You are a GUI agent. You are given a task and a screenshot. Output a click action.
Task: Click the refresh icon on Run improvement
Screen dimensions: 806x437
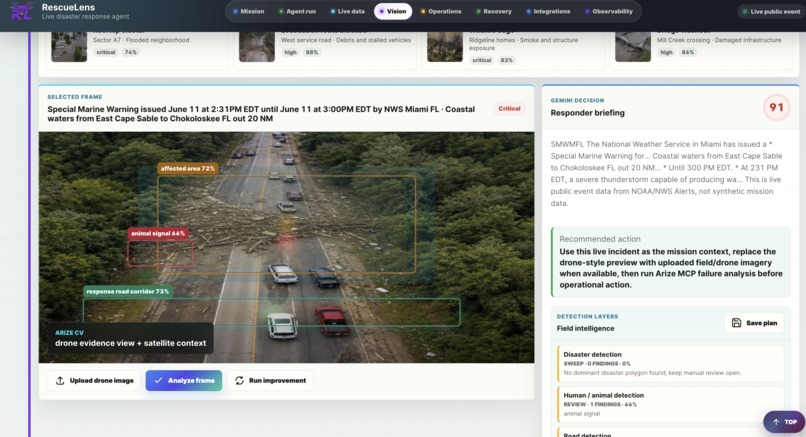(x=240, y=380)
